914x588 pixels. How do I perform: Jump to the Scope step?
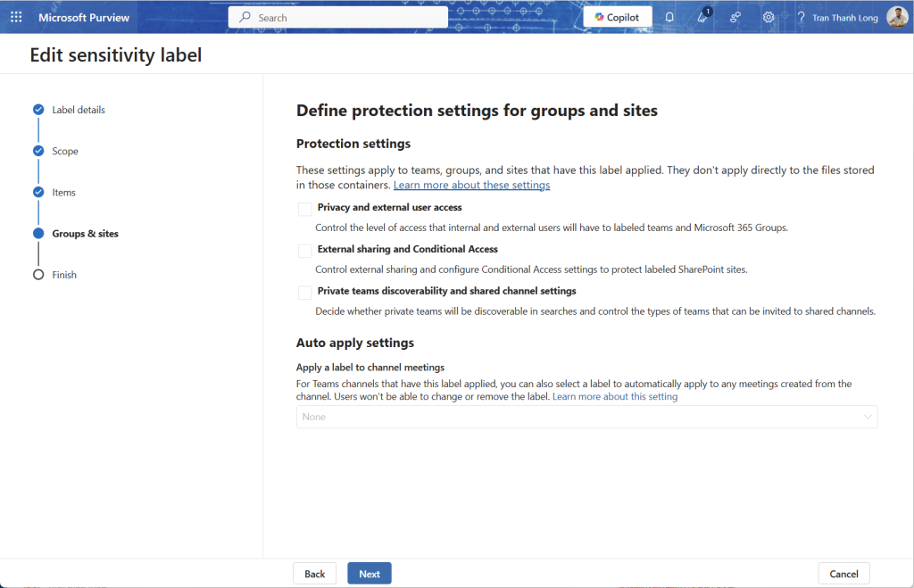[64, 151]
